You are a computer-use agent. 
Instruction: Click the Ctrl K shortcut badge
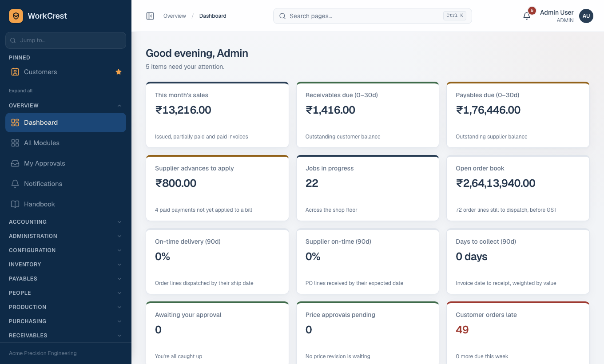tap(455, 16)
